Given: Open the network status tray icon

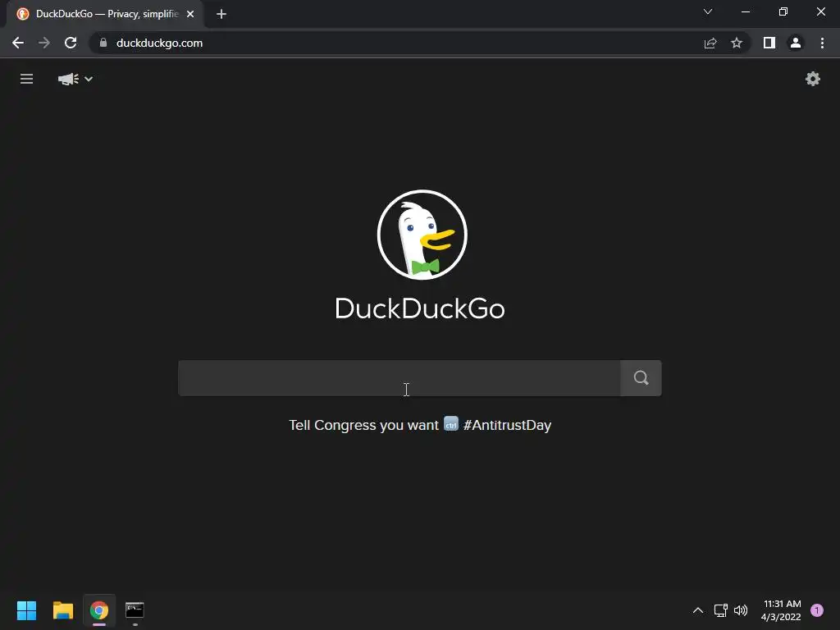Looking at the screenshot, I should (720, 610).
